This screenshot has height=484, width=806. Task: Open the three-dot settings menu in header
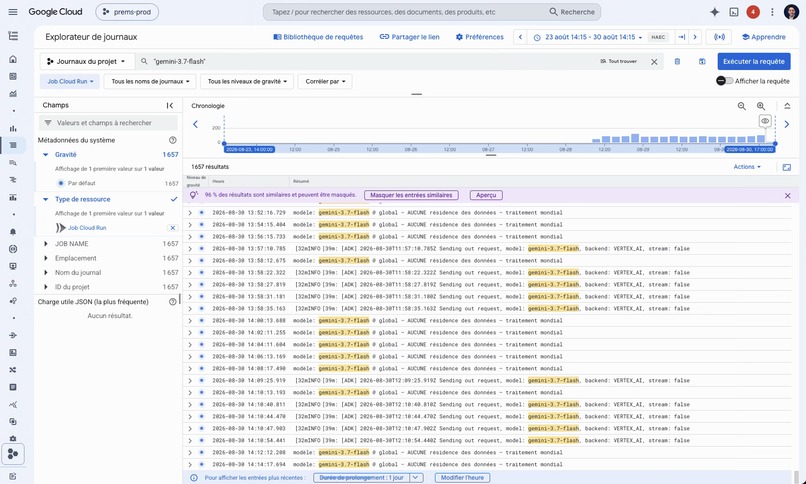(772, 12)
